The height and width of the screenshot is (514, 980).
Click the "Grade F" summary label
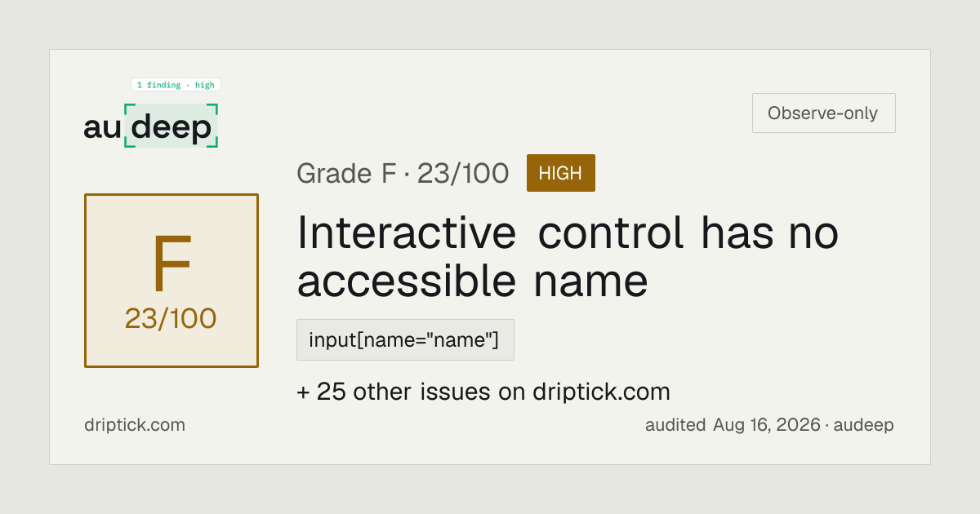(x=346, y=173)
